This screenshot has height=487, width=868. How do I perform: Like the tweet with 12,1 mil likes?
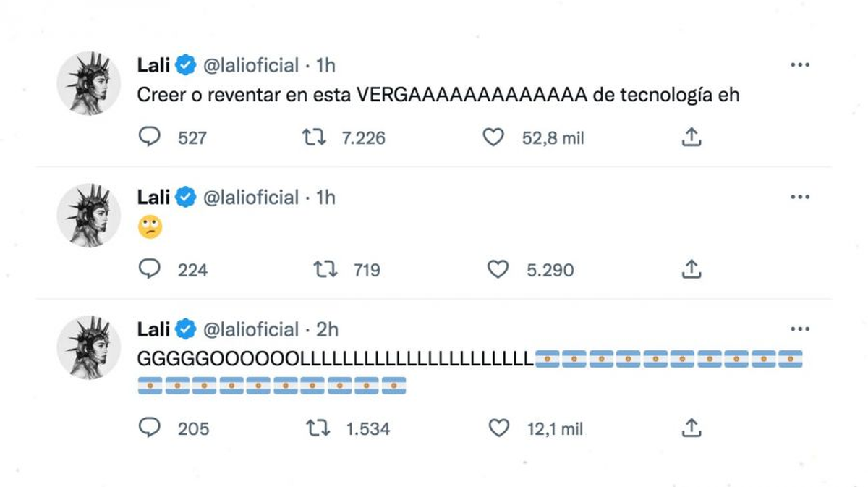point(499,428)
